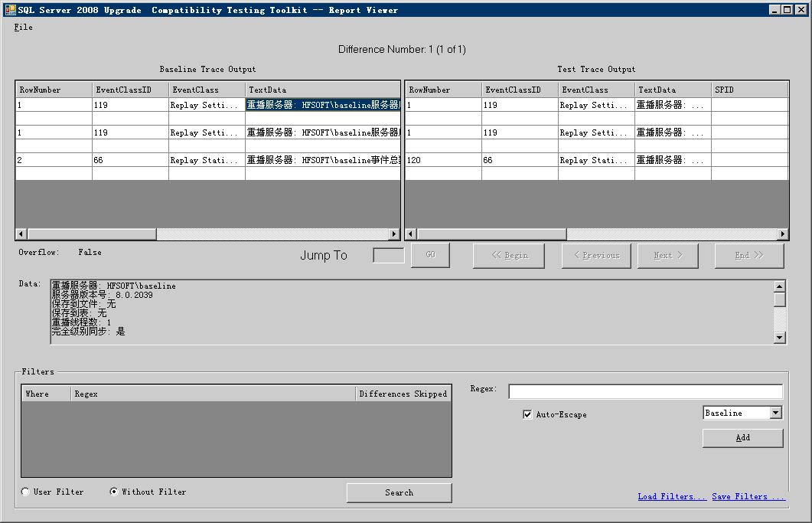
Task: Open the Load Filters link
Action: pyautogui.click(x=672, y=496)
